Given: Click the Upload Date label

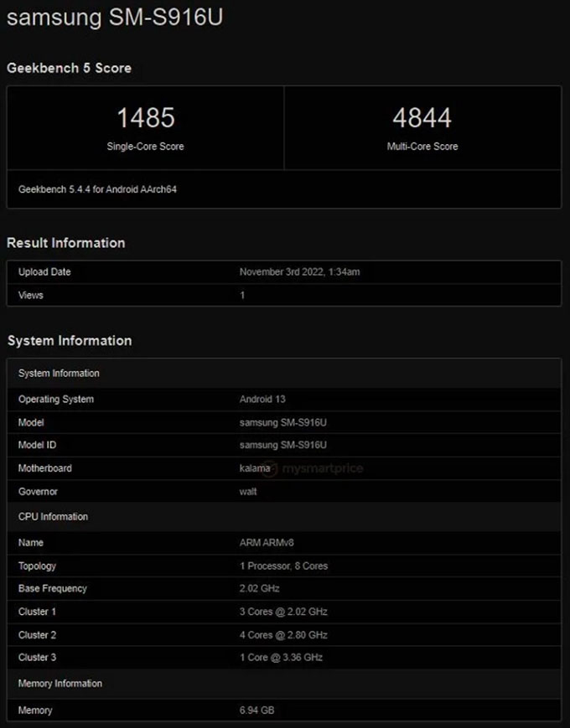Looking at the screenshot, I should [44, 272].
